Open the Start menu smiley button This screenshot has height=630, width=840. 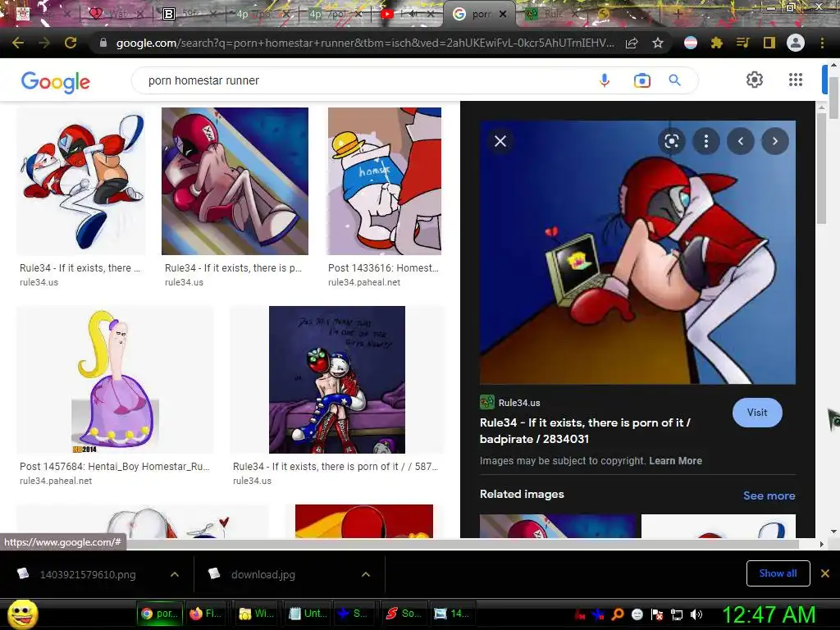[x=23, y=614]
